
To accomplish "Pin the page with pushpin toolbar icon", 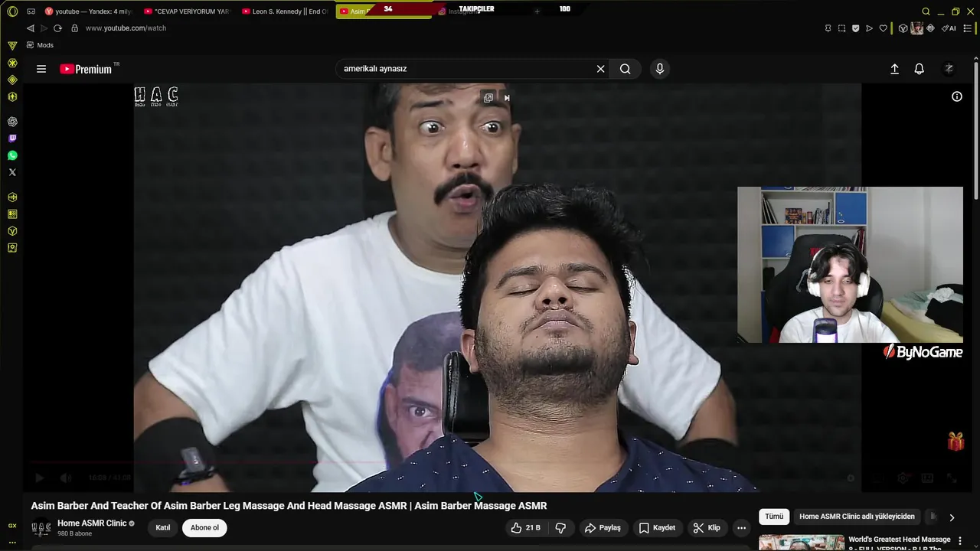I will [828, 28].
